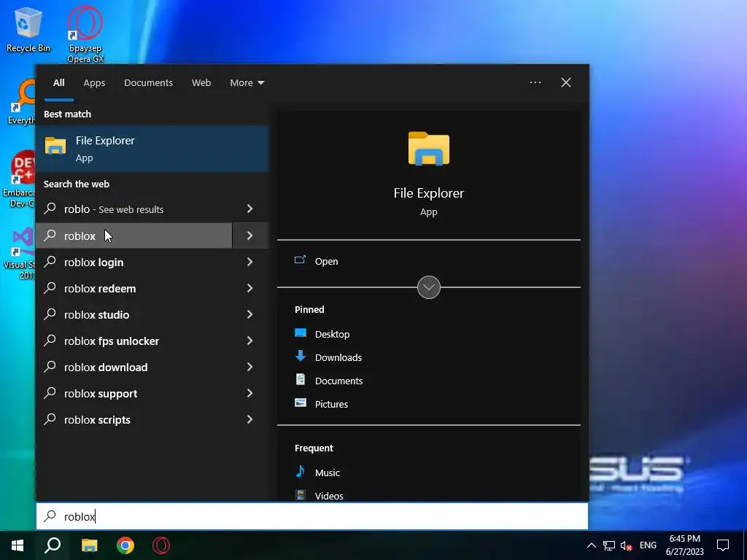Launch Opera from the taskbar
Screen dimensions: 747x560
(x=161, y=545)
